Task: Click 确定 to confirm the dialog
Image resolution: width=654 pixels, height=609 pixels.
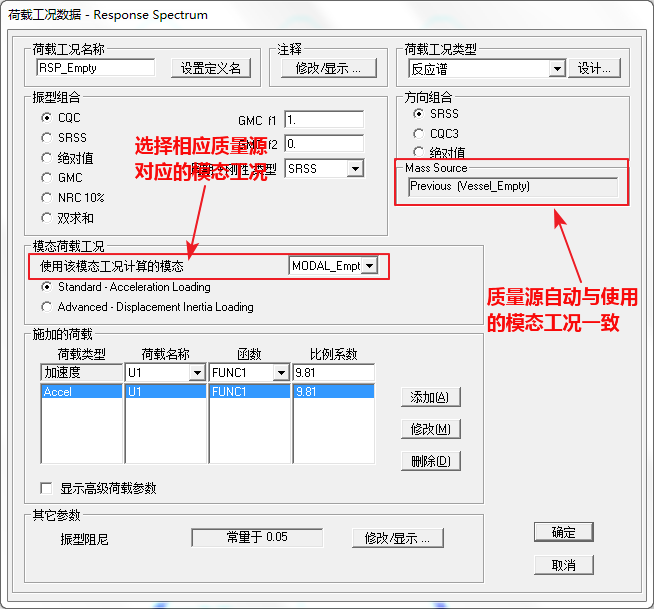Action: [563, 532]
